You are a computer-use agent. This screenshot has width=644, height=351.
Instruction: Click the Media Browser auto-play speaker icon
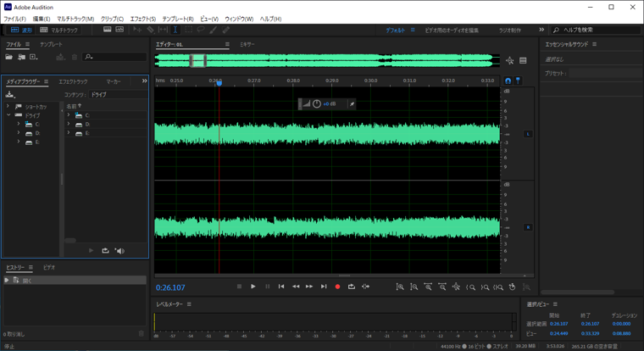coord(119,251)
